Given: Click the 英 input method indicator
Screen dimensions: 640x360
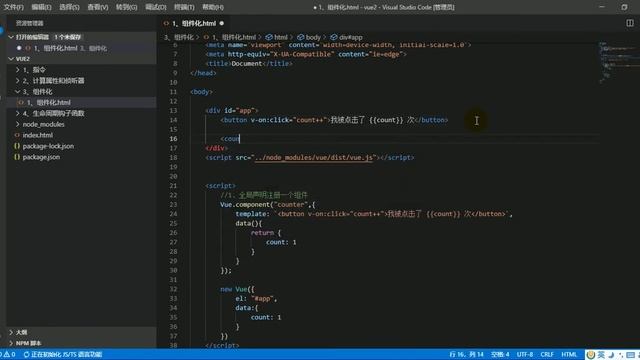Looking at the screenshot, I should point(601,355).
